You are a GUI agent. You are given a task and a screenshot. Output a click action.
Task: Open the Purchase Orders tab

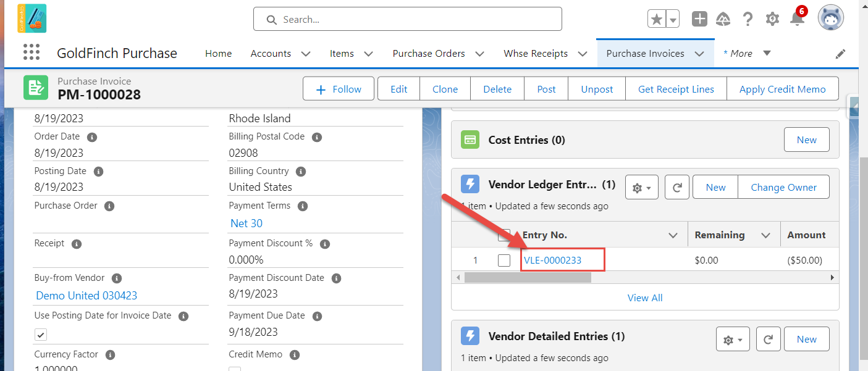pos(429,54)
